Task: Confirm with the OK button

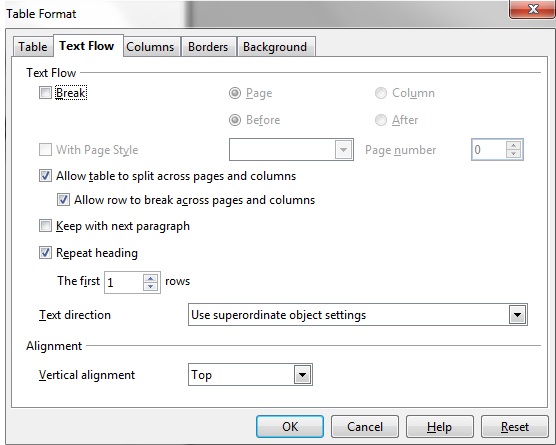Action: click(290, 427)
